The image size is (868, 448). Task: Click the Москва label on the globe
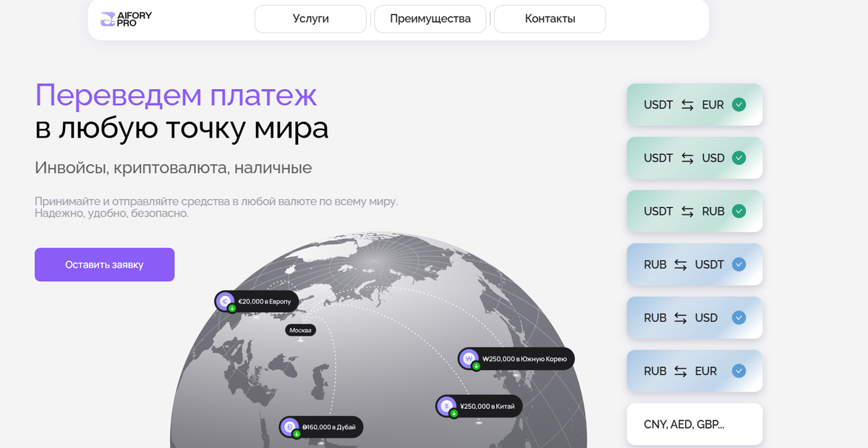(x=300, y=329)
